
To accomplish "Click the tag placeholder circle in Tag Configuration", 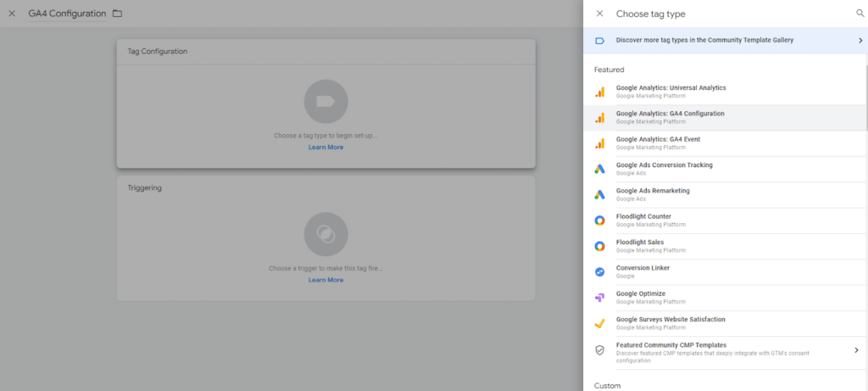I will click(326, 101).
